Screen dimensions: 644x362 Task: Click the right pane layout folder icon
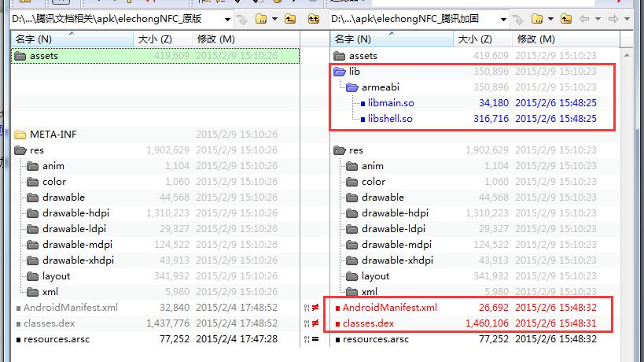[x=352, y=276]
